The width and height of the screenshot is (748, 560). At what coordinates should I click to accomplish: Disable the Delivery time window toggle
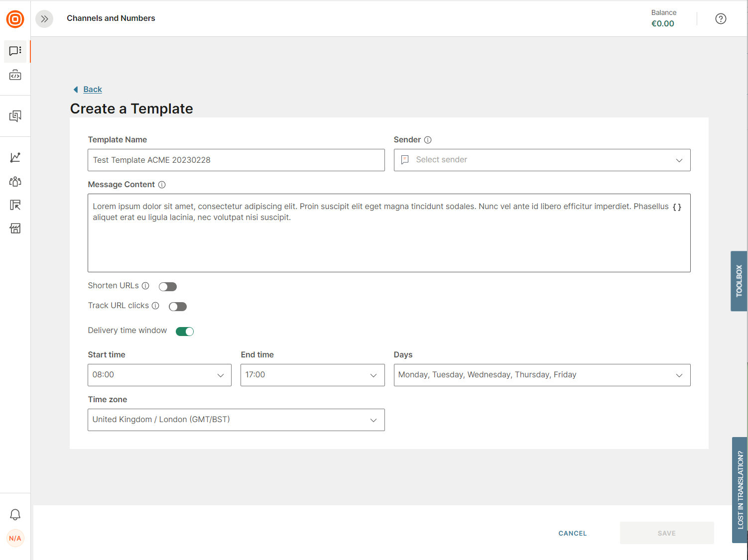pyautogui.click(x=185, y=332)
